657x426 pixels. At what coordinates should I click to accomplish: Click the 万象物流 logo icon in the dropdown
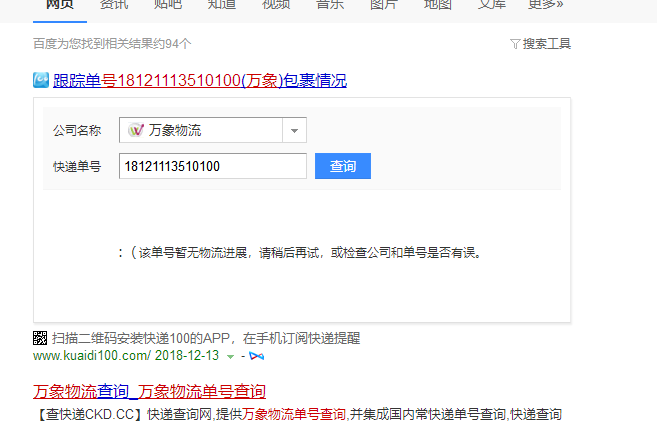136,130
